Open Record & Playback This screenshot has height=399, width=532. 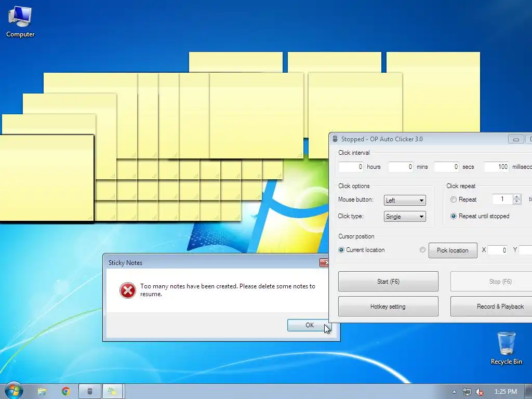pyautogui.click(x=491, y=307)
